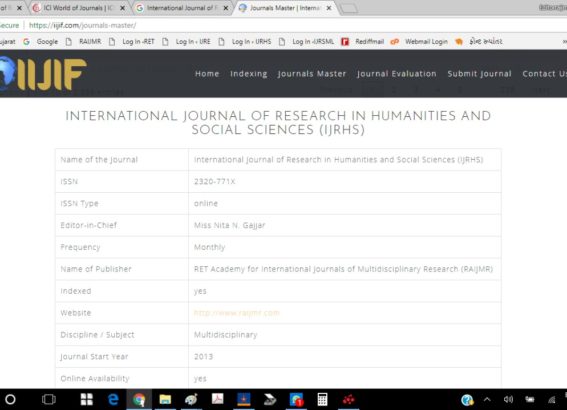The height and width of the screenshot is (410, 567).
Task: Select the ISSN Type value online
Action: coord(206,203)
